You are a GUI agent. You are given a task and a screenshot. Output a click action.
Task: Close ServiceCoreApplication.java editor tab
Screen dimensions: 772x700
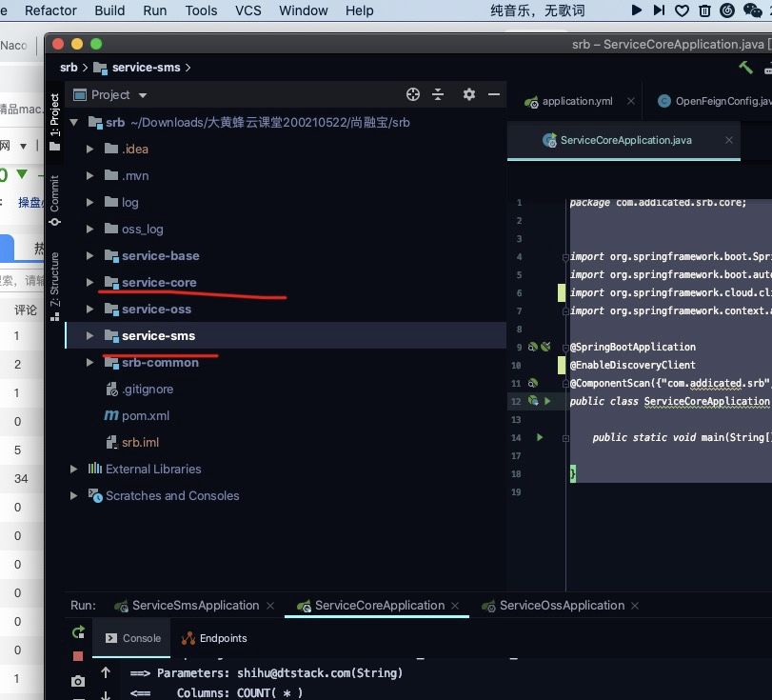click(729, 140)
